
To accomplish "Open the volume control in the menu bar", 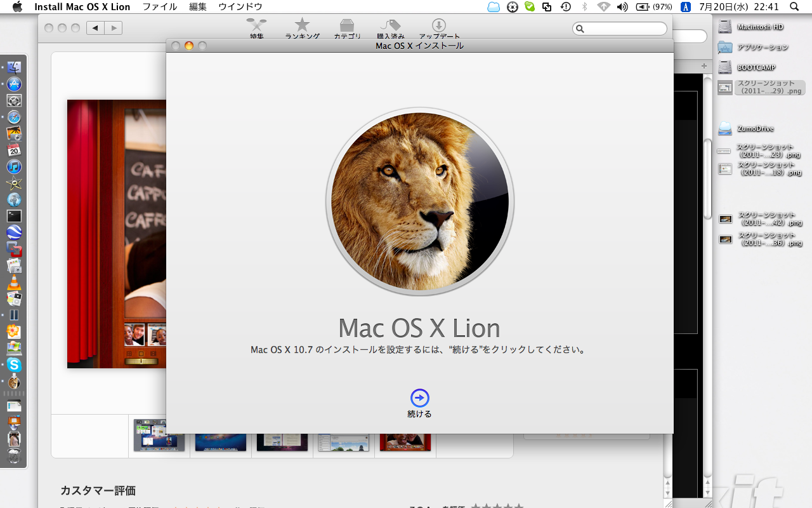I will 622,7.
